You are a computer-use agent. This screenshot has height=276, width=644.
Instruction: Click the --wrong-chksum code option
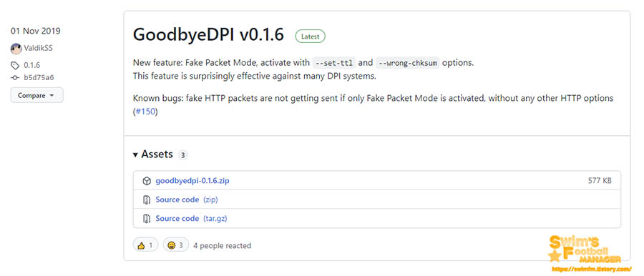pyautogui.click(x=407, y=63)
